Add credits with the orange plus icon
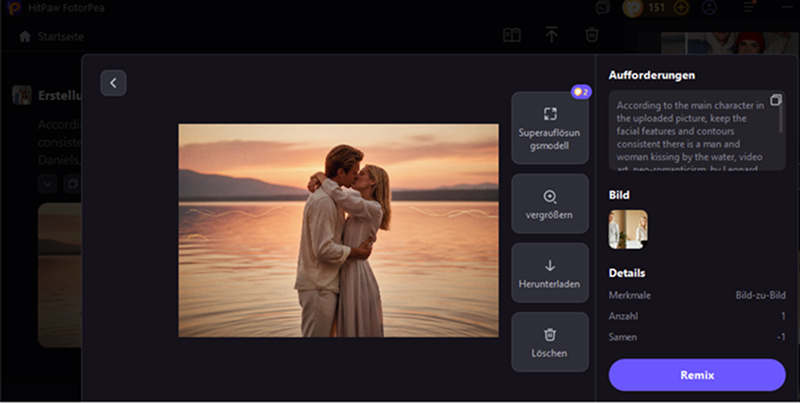Image resolution: width=800 pixels, height=403 pixels. pyautogui.click(x=681, y=8)
